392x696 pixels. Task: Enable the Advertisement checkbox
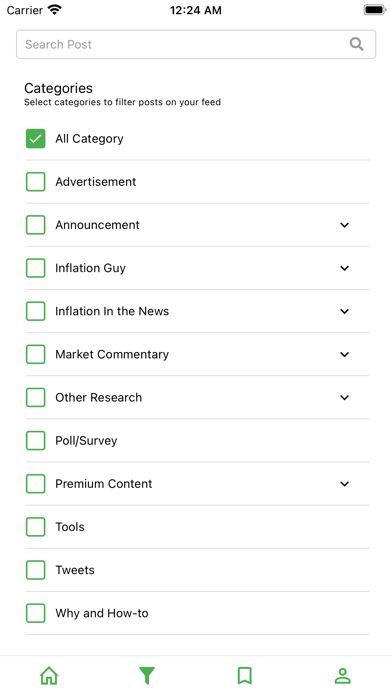point(36,182)
